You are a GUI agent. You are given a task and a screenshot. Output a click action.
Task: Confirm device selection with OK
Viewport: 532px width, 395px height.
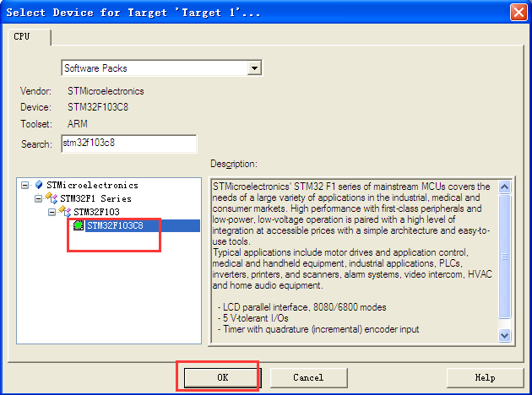coord(223,377)
